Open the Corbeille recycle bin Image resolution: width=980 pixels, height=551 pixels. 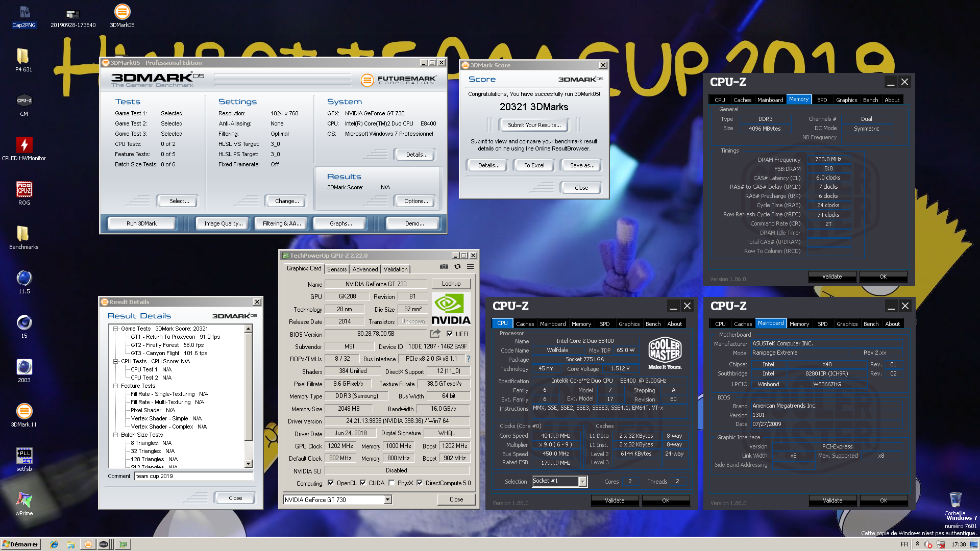click(955, 504)
